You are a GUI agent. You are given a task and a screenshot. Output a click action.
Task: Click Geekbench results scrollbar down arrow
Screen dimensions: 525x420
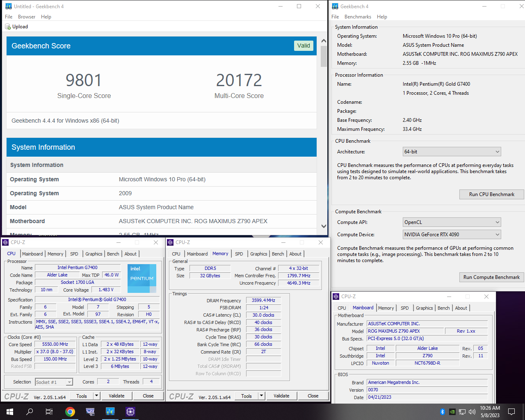click(324, 226)
